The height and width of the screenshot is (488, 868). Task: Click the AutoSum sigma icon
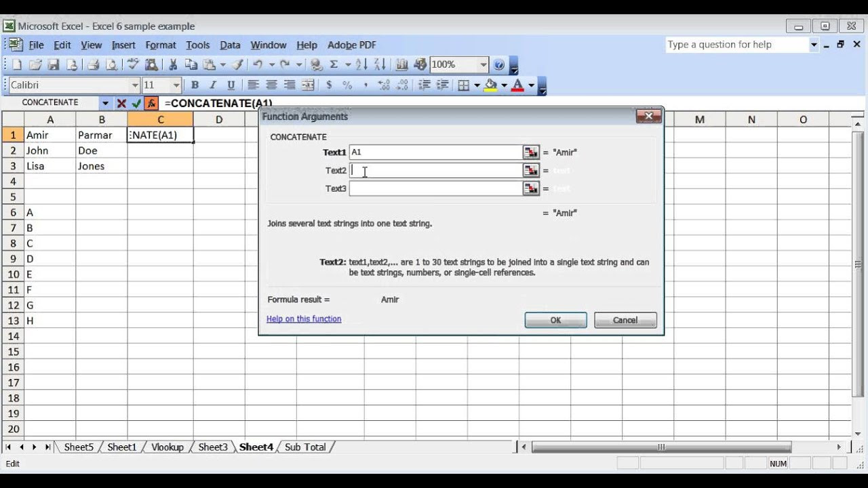point(334,65)
